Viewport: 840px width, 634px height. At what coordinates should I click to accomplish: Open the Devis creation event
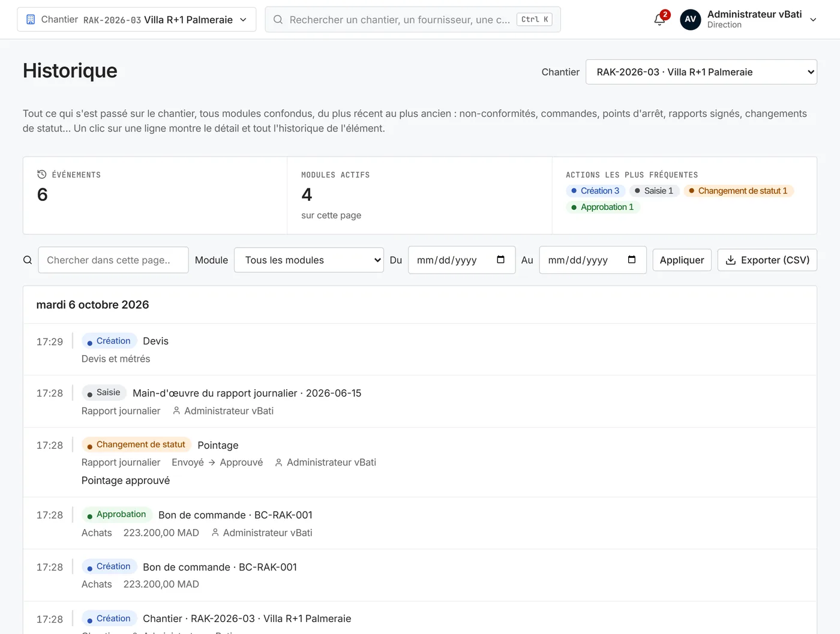(420, 350)
